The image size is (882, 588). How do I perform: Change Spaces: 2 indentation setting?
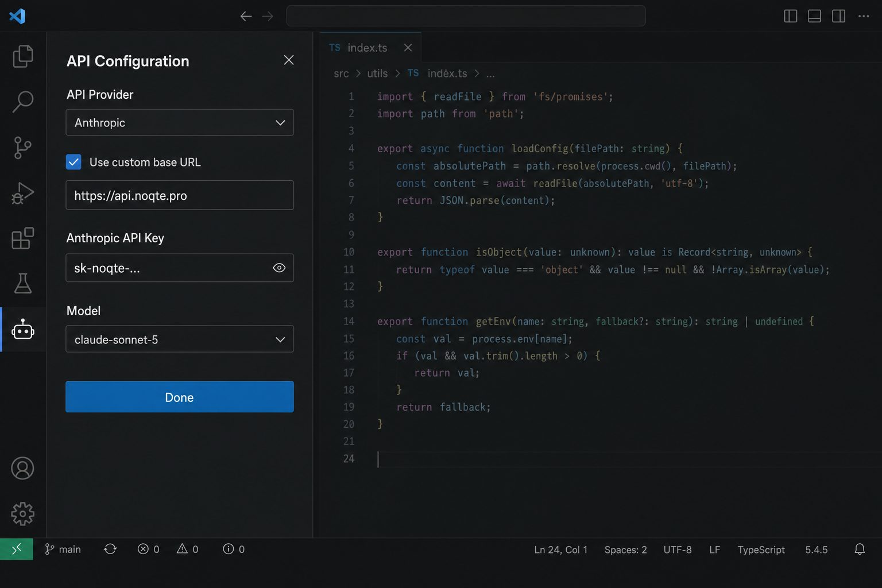click(625, 550)
